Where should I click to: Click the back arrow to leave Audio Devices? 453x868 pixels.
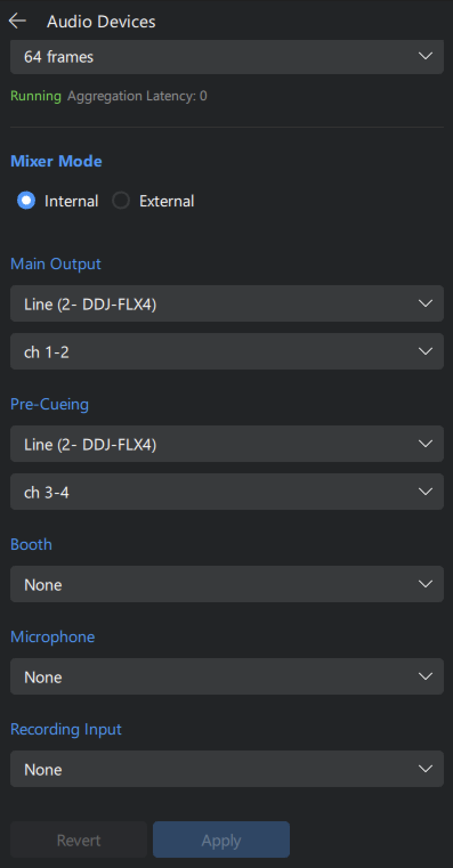coord(18,21)
